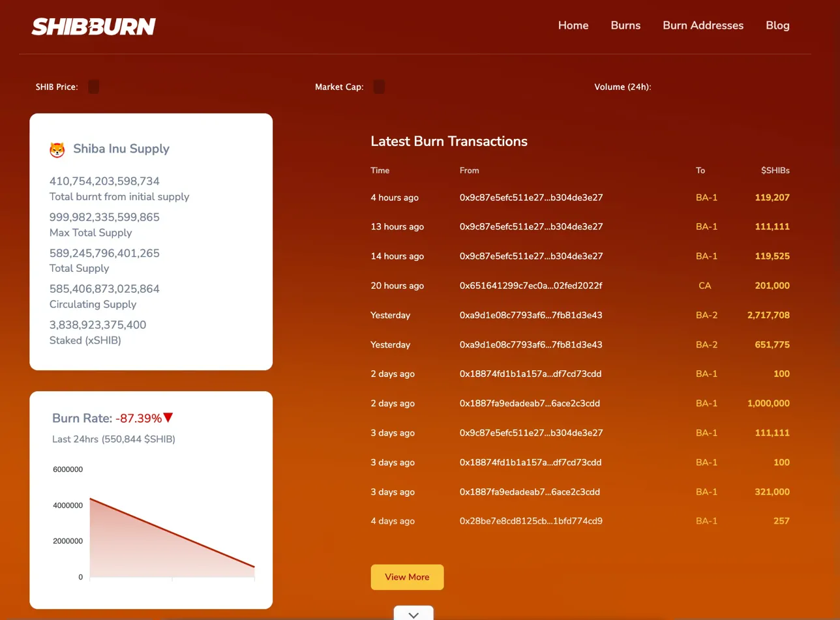The width and height of the screenshot is (840, 620).
Task: Click the red burn rate triangle indicator
Action: tap(169, 419)
